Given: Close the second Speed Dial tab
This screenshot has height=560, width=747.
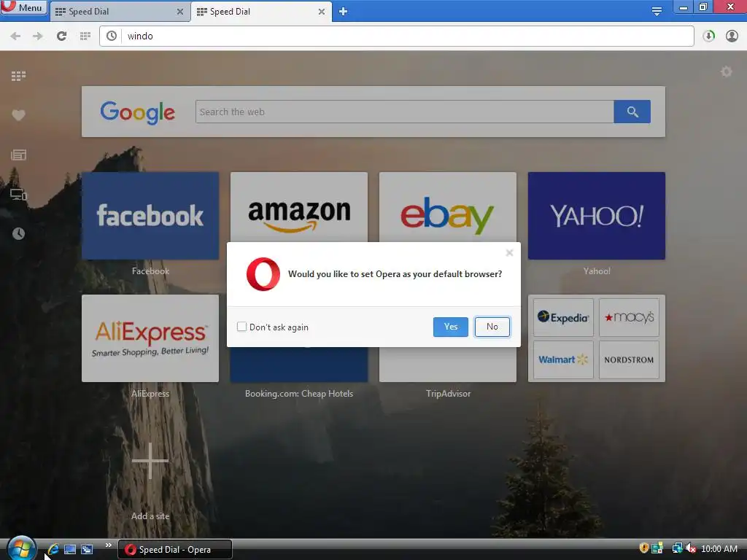Looking at the screenshot, I should point(322,12).
